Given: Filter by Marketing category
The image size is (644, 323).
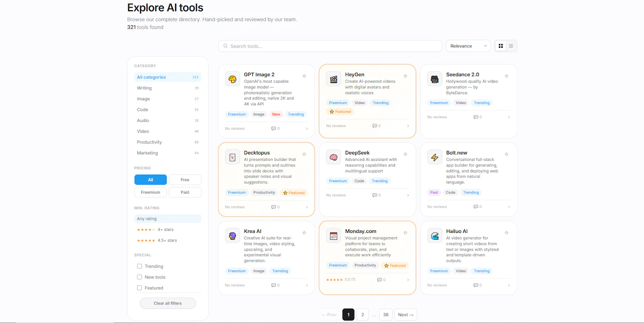Looking at the screenshot, I should [168, 153].
